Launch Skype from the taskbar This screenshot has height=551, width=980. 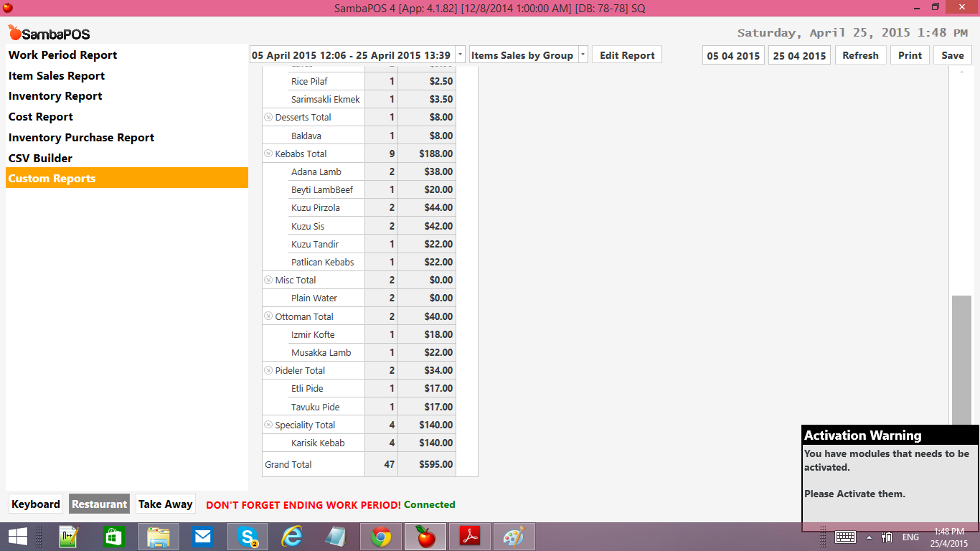[x=248, y=536]
